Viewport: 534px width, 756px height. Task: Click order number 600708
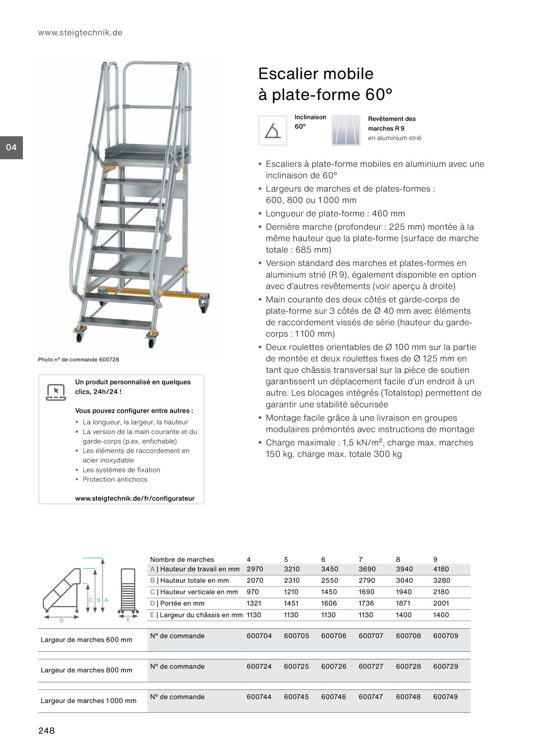pos(408,636)
